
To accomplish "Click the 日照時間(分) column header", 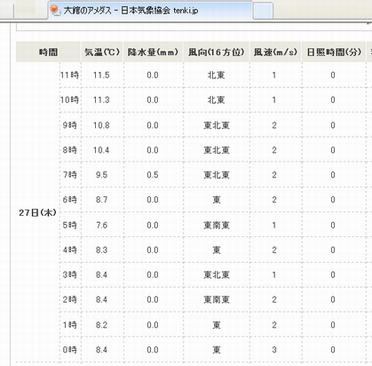I will [334, 52].
